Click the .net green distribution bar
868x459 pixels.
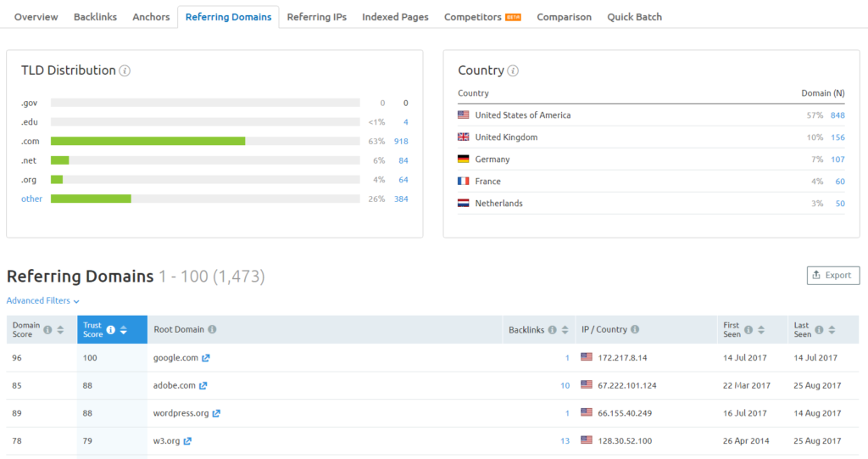tap(60, 160)
